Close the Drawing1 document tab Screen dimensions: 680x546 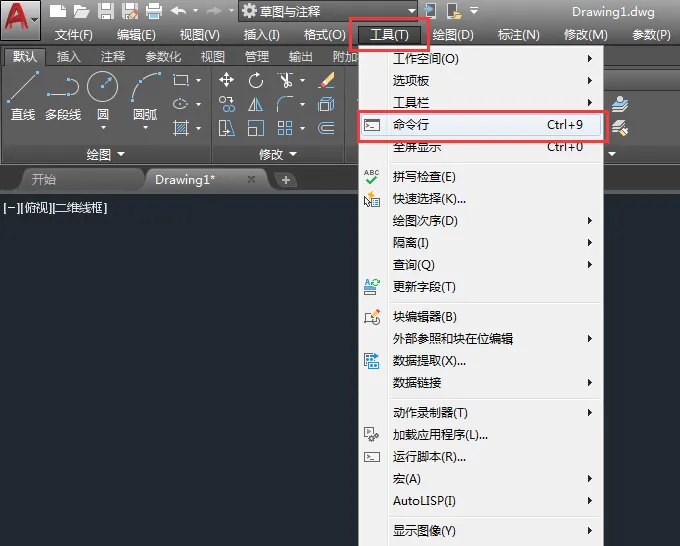(x=252, y=179)
